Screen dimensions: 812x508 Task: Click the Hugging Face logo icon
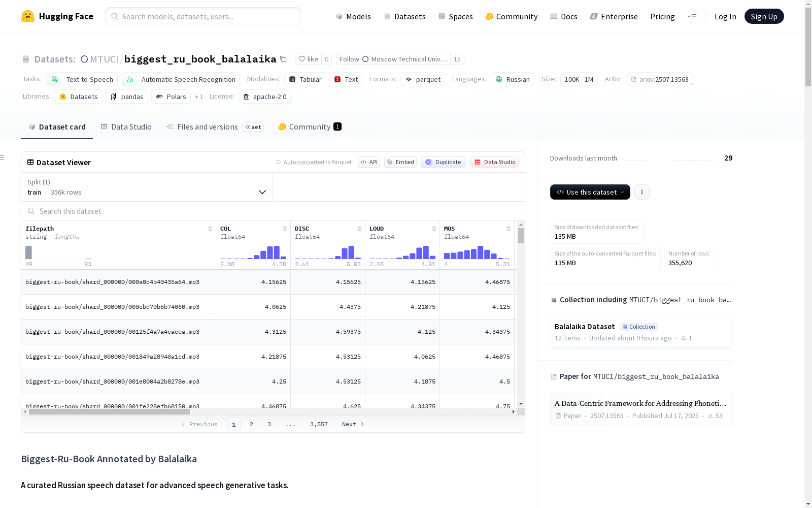[28, 16]
